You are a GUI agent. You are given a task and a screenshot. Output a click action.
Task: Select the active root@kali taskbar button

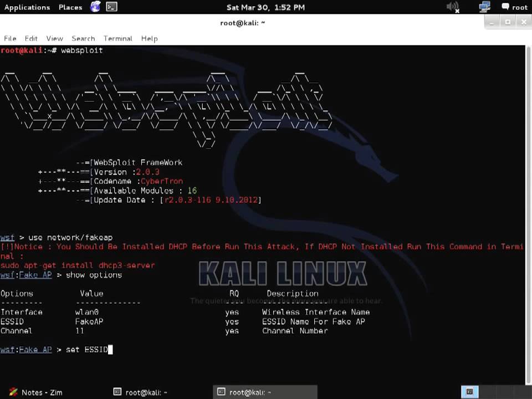click(x=265, y=392)
